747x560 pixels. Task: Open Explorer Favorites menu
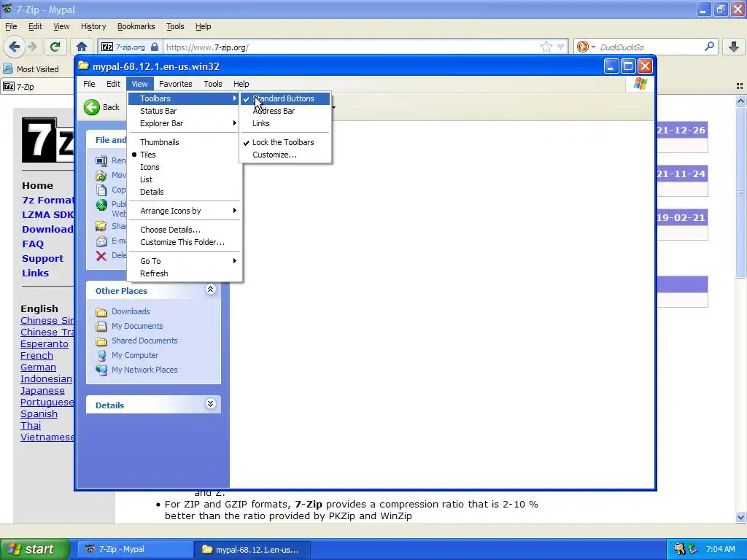175,84
